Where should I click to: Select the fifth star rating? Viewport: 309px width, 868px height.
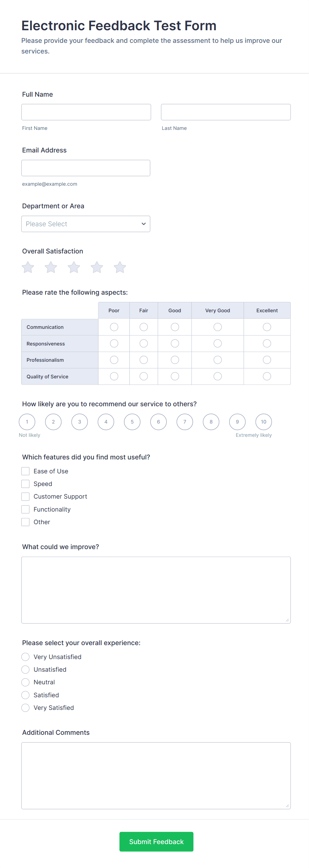click(120, 267)
